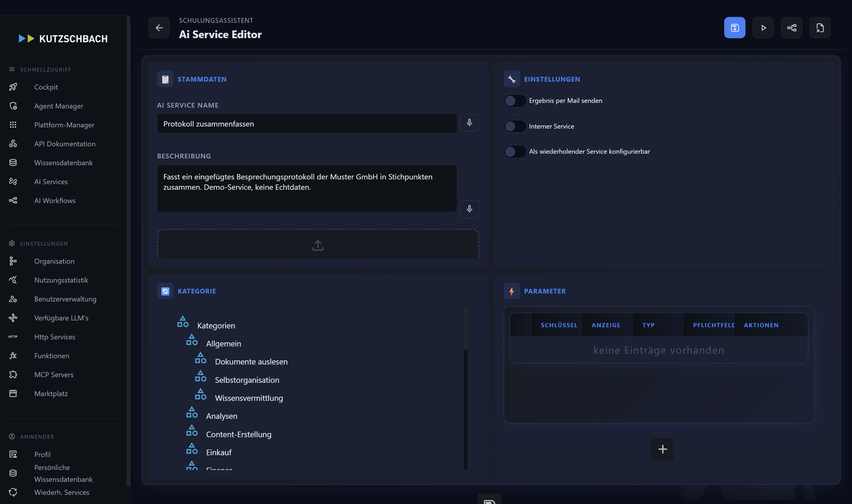Open workflow view icon in the top toolbar
This screenshot has width=852, height=504.
(792, 28)
